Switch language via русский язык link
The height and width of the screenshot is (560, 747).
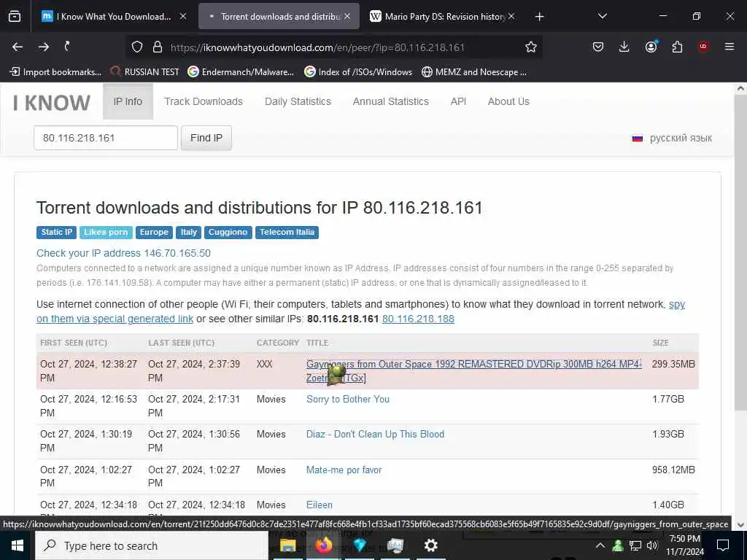tap(681, 138)
